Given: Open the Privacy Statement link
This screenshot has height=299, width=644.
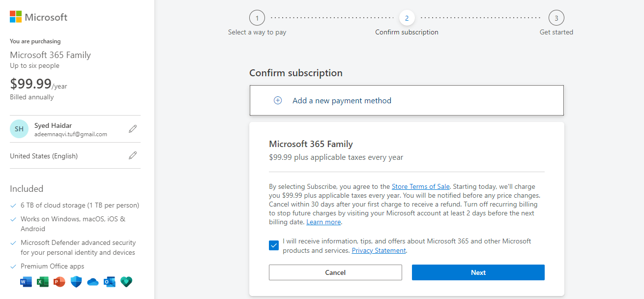Looking at the screenshot, I should (x=379, y=250).
